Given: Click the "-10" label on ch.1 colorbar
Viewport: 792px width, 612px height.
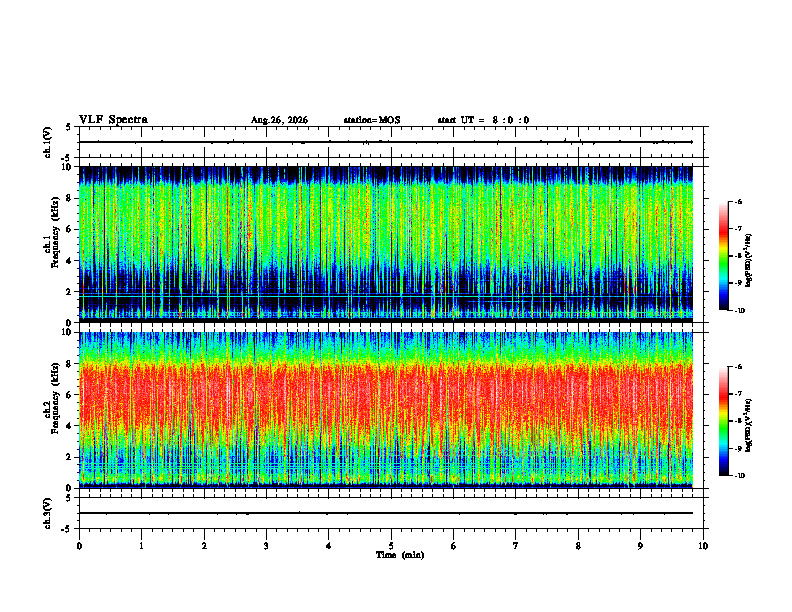Looking at the screenshot, I should pyautogui.click(x=739, y=311).
